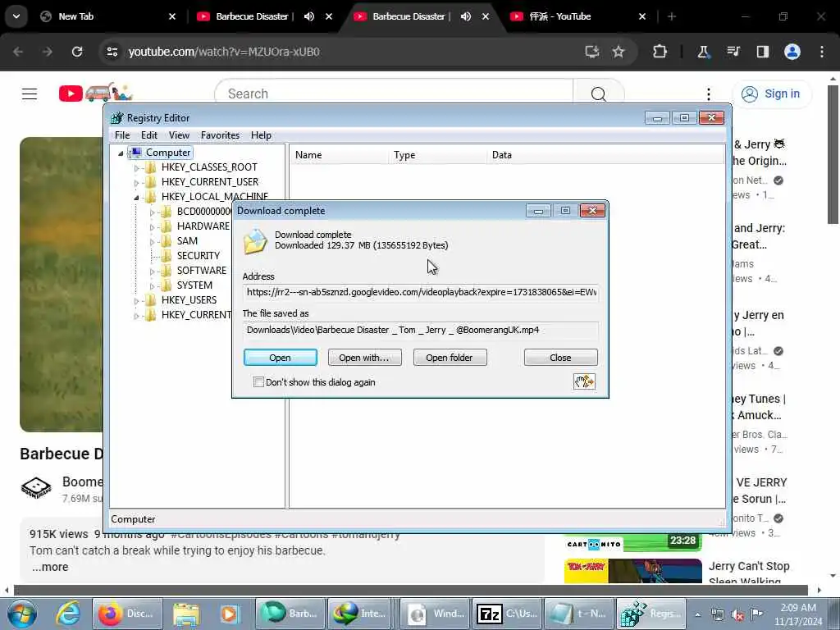Go to YouTube home logo
Screen dimensions: 840x630
[95, 93]
